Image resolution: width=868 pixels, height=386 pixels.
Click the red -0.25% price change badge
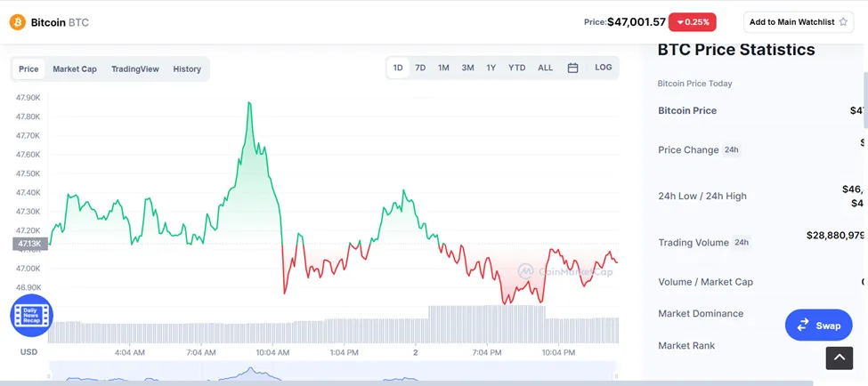(693, 22)
